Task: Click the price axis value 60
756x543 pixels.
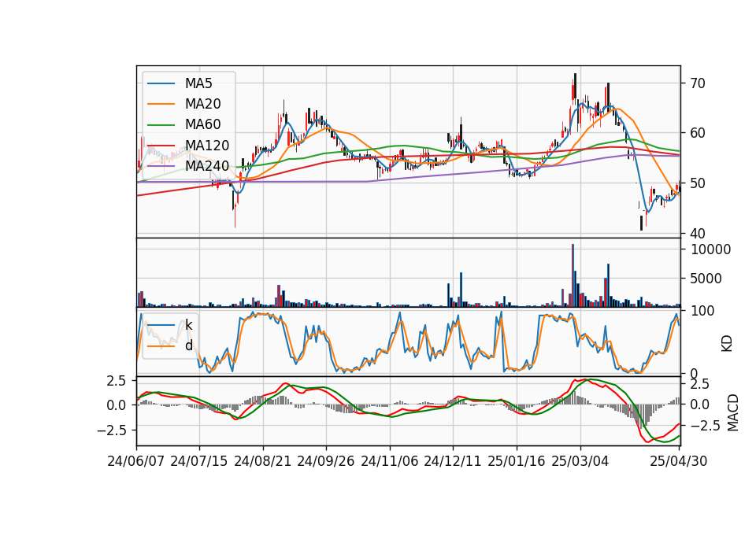Action: 699,133
